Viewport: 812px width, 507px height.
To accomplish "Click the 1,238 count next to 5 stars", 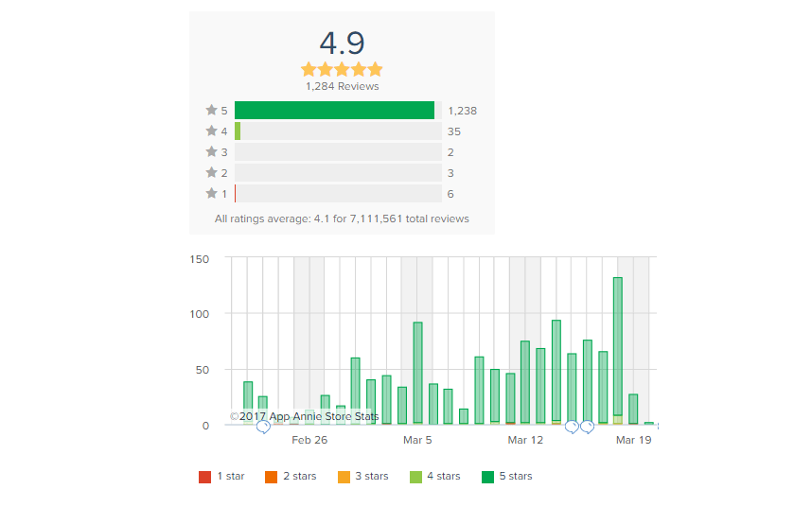I will tap(463, 111).
